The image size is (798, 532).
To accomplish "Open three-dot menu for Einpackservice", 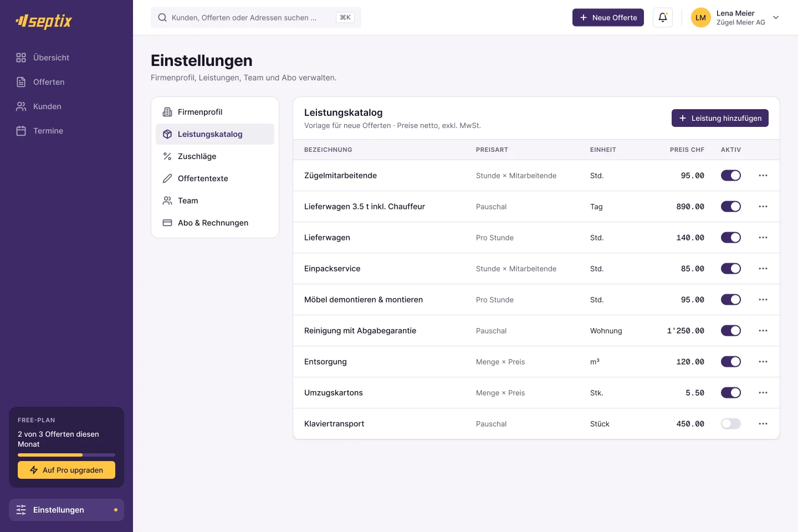I will [763, 269].
